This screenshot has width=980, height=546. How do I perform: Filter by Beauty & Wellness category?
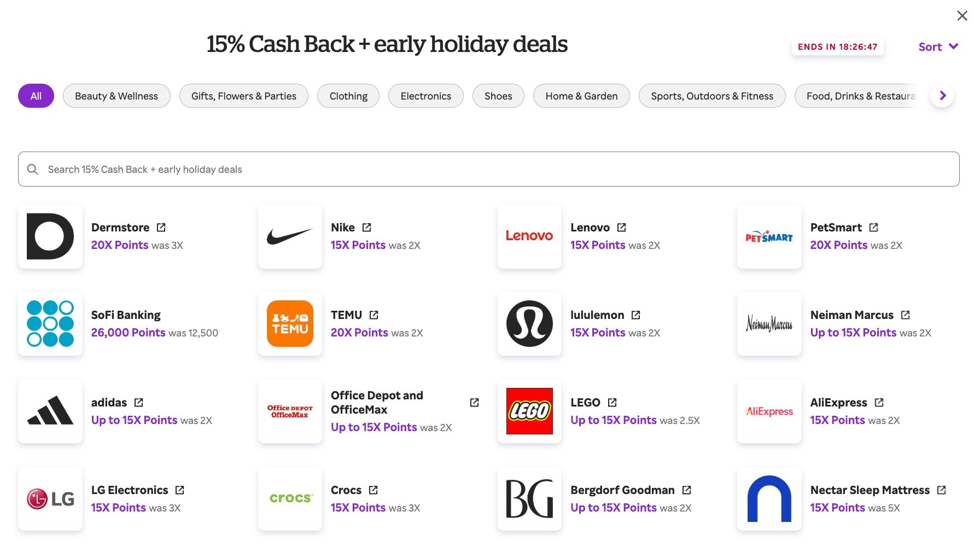116,96
